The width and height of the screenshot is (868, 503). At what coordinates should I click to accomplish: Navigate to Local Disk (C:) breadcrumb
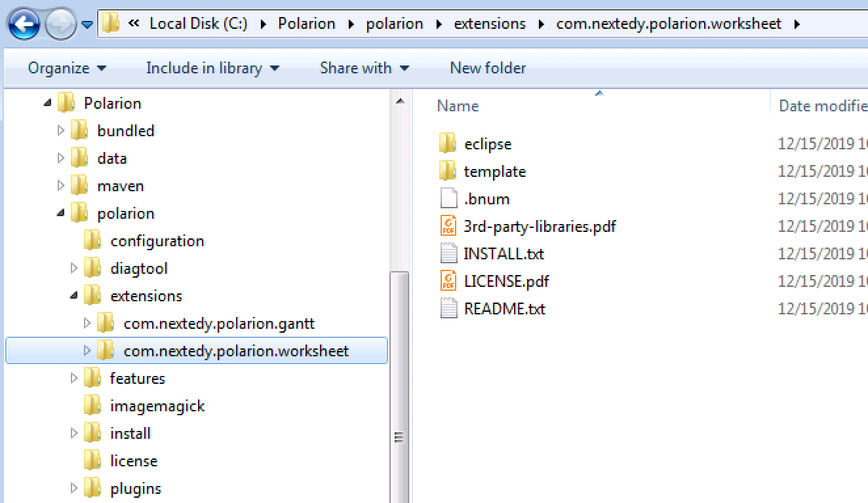coord(199,24)
